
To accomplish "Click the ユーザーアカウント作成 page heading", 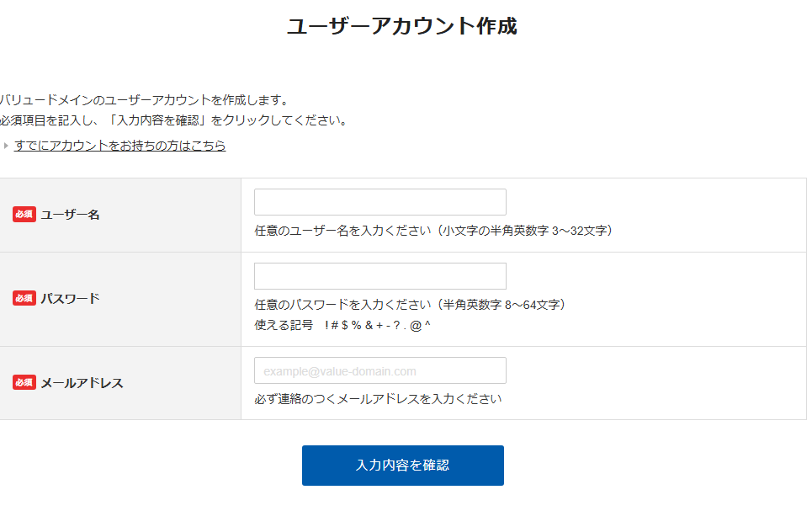I will (402, 26).
